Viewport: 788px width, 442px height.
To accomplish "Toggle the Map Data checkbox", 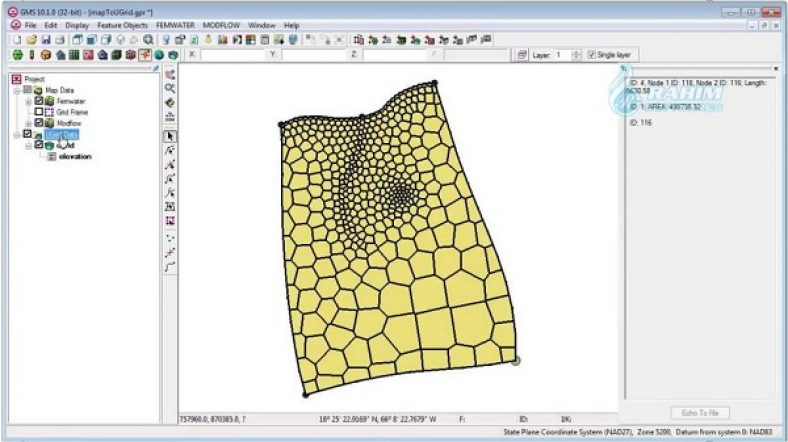I will (27, 90).
